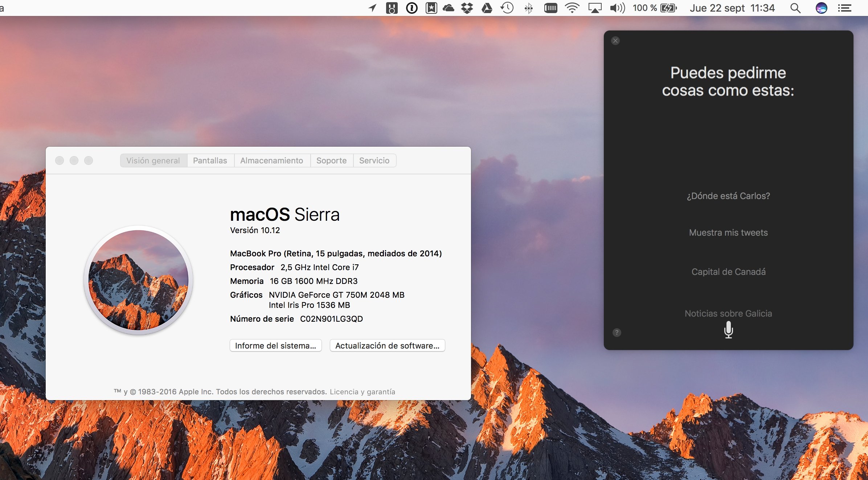The image size is (868, 480).
Task: Click the MacBook Pro model name text
Action: (x=336, y=253)
